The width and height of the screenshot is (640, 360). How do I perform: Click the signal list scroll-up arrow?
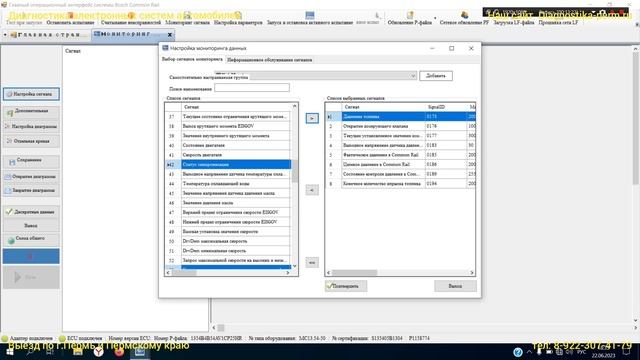tap(295, 106)
